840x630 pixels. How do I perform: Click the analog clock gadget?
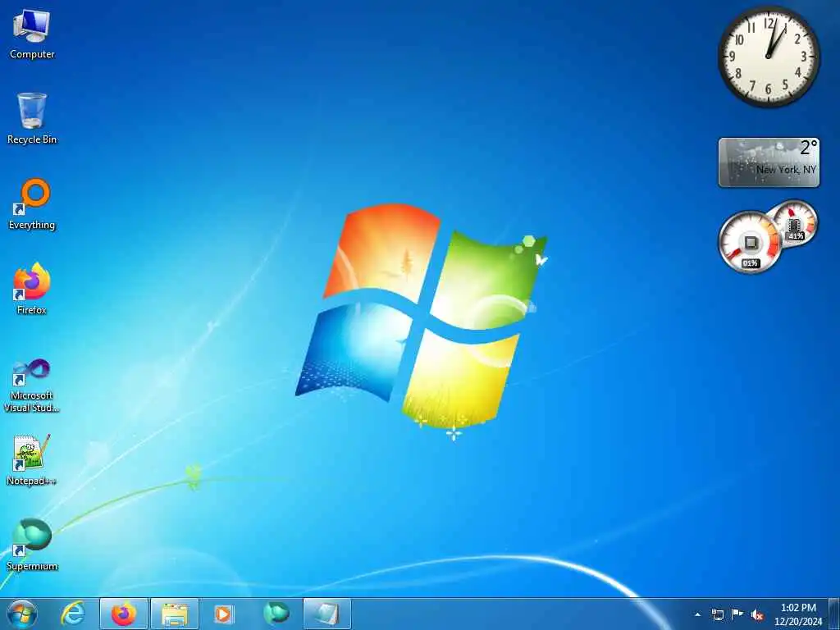coord(769,57)
